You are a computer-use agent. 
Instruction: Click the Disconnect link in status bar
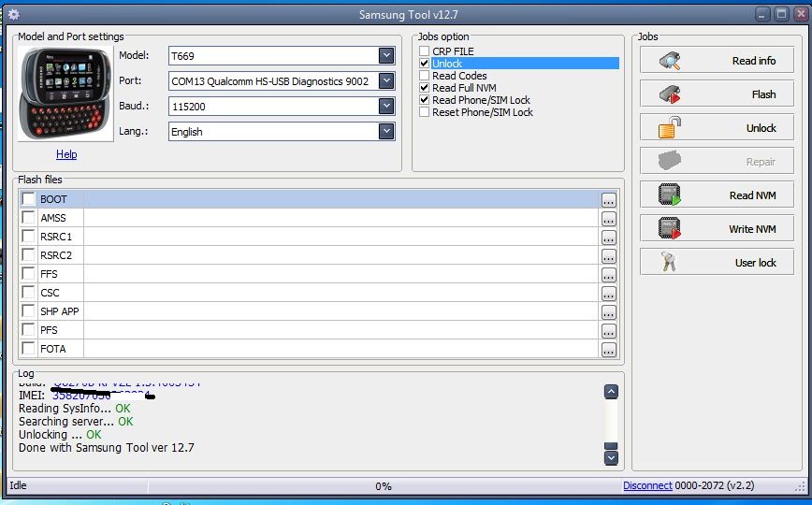(647, 485)
